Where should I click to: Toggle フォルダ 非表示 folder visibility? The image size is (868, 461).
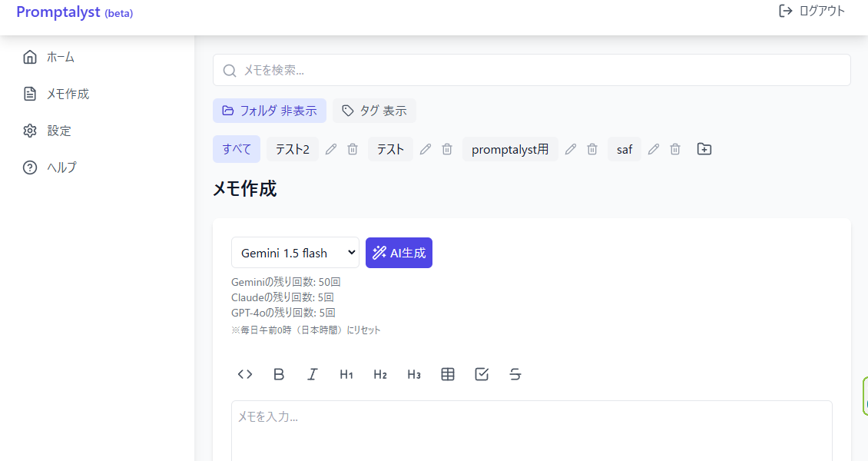pos(270,111)
